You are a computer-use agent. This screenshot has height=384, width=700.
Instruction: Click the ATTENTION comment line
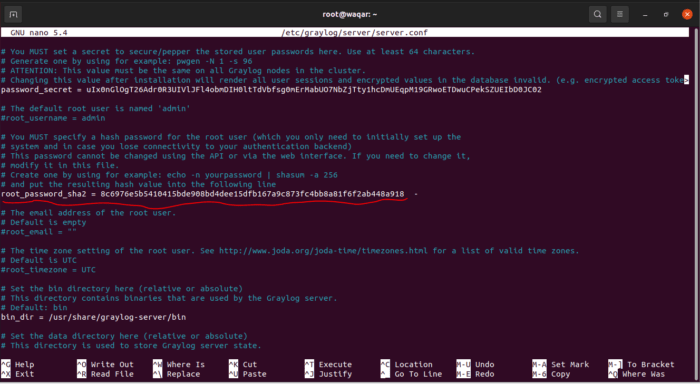(183, 71)
